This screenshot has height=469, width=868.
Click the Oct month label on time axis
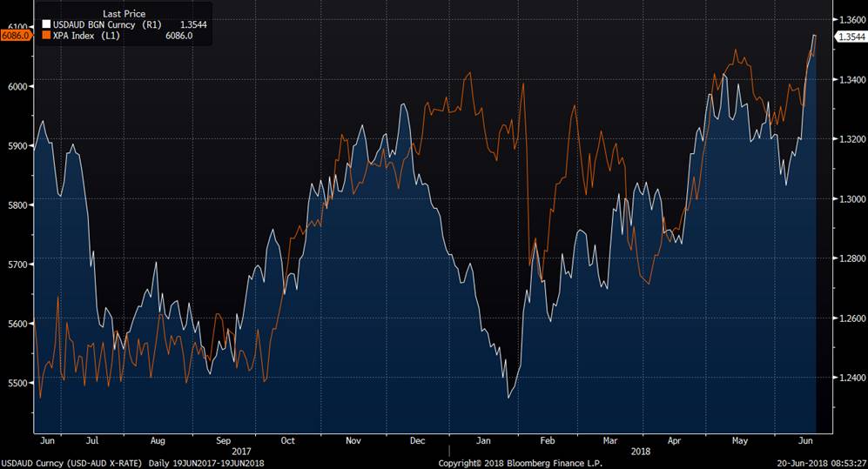coord(288,441)
